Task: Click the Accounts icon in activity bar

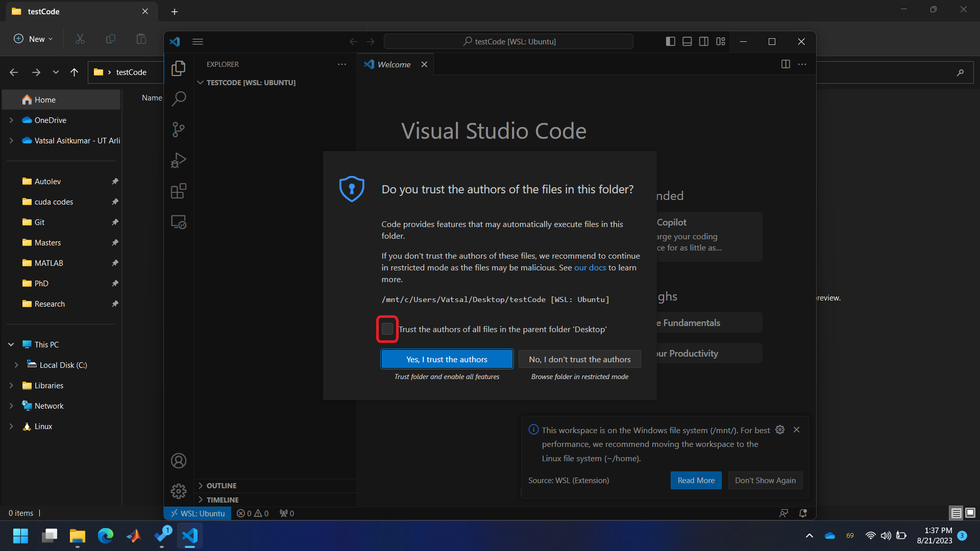Action: [x=178, y=461]
